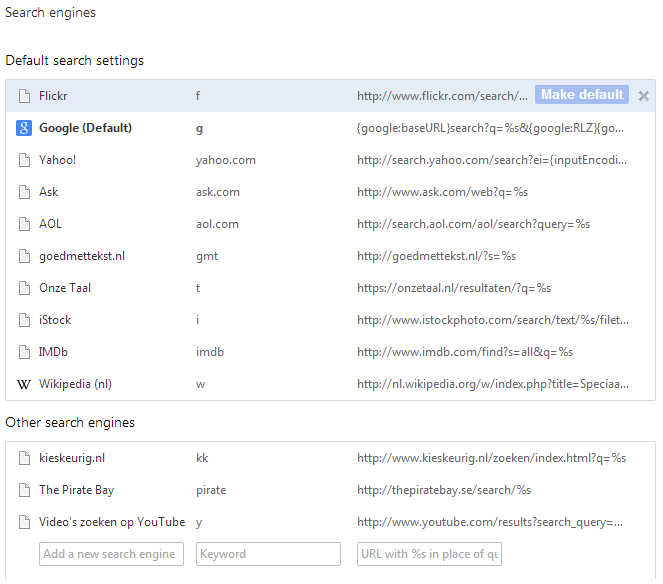
Task: Click the Yahoo! page icon
Action: pyautogui.click(x=25, y=160)
